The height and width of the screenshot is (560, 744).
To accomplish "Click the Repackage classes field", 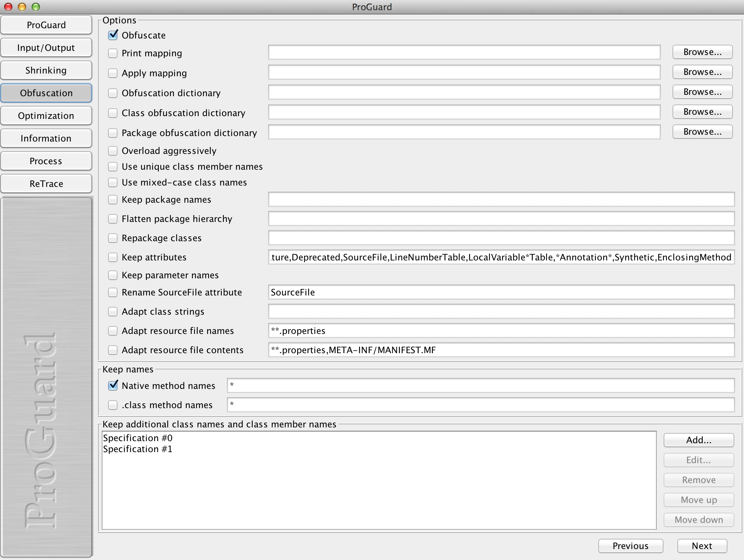I will [x=501, y=238].
